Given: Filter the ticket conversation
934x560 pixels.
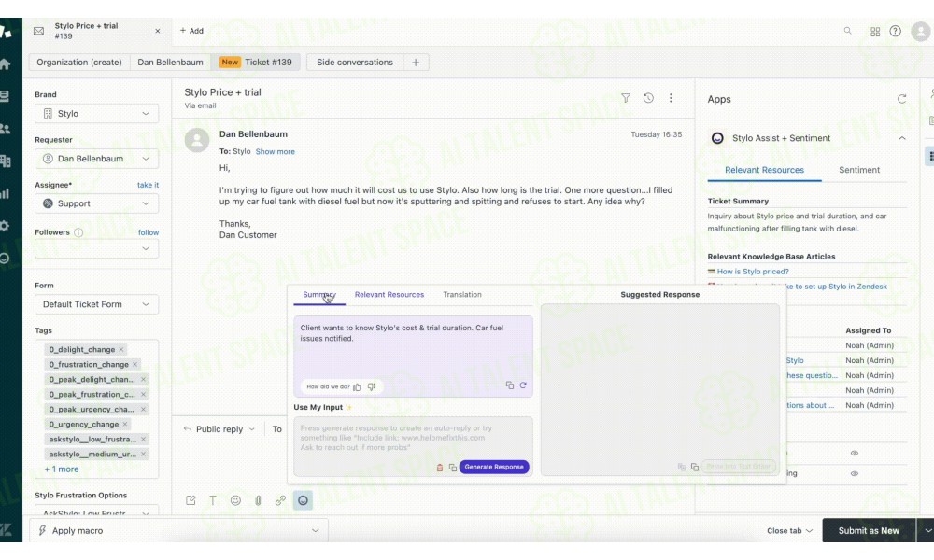Looking at the screenshot, I should [x=626, y=98].
